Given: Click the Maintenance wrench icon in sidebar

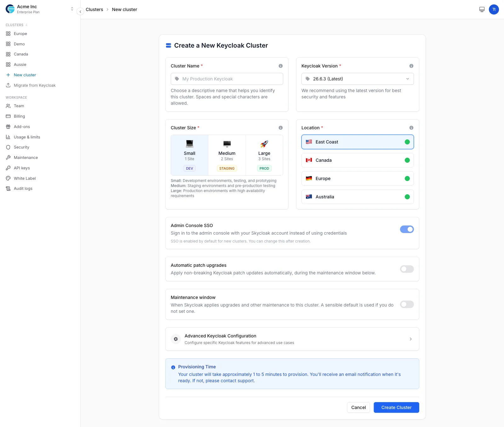Looking at the screenshot, I should [8, 158].
